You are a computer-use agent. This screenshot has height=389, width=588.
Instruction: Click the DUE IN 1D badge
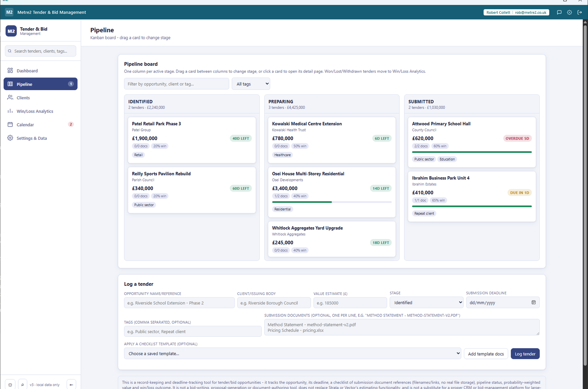click(x=519, y=192)
